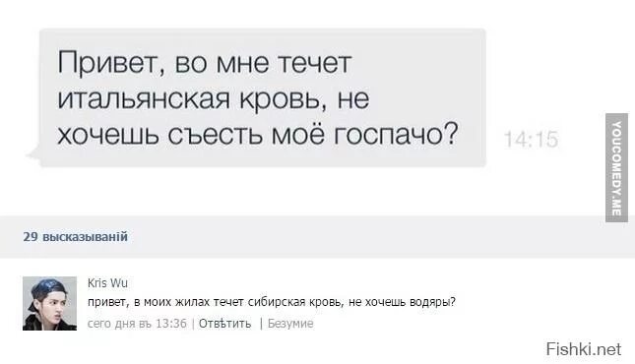Viewport: 635px width, 364px height.
Task: Click the Kris Wu username
Action: coord(107,282)
